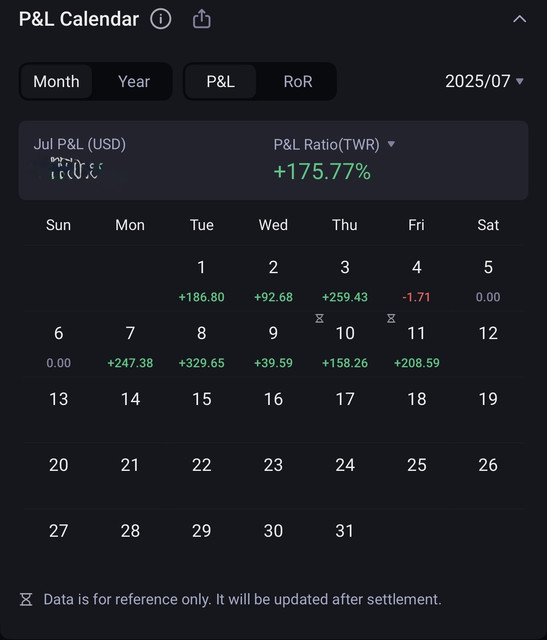Collapse the P&L Calendar section chevron

tap(519, 19)
